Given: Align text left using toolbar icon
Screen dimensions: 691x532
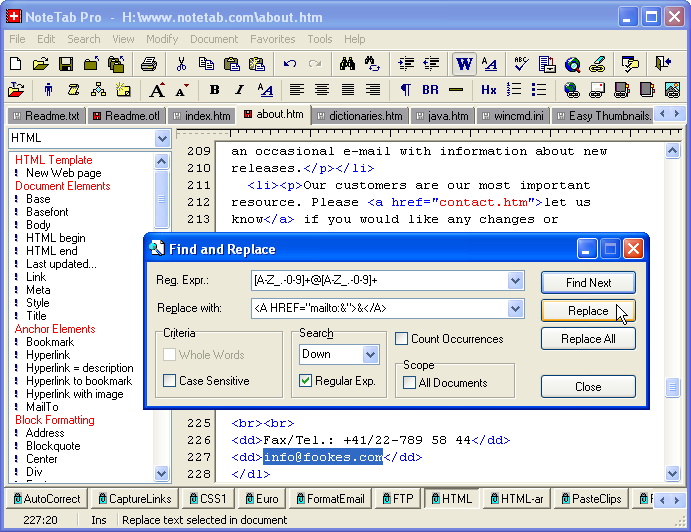Looking at the screenshot, I should tap(297, 90).
